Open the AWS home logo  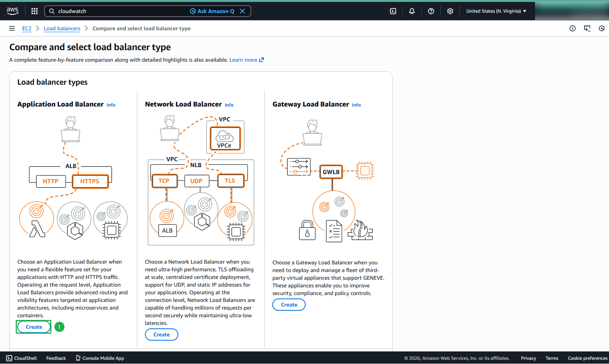click(13, 11)
